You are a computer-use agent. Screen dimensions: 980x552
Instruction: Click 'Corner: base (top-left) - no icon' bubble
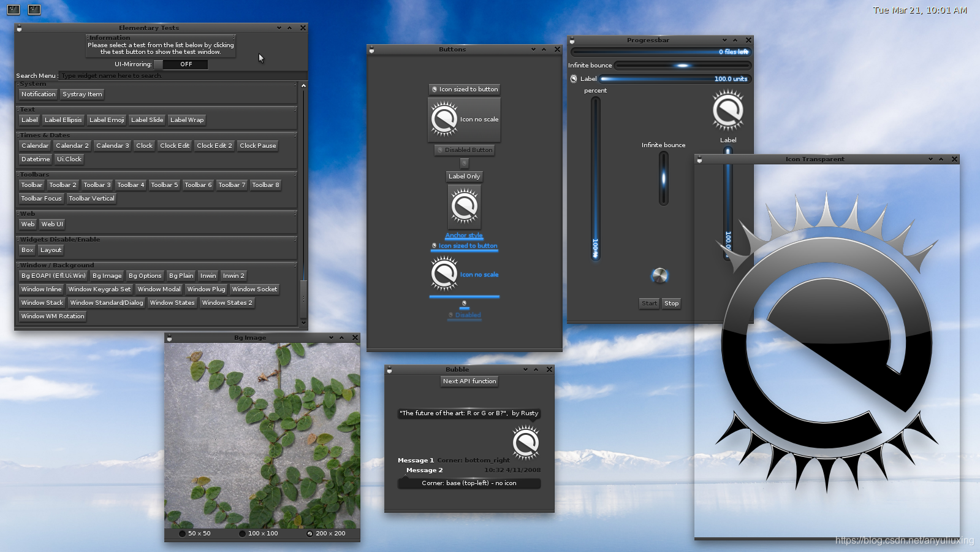[469, 483]
